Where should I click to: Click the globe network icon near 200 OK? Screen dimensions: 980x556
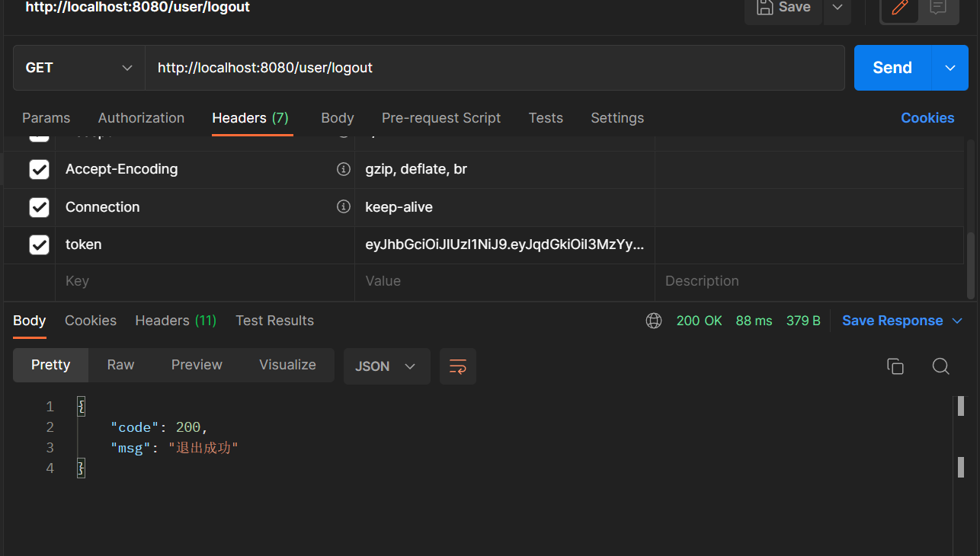[654, 321]
